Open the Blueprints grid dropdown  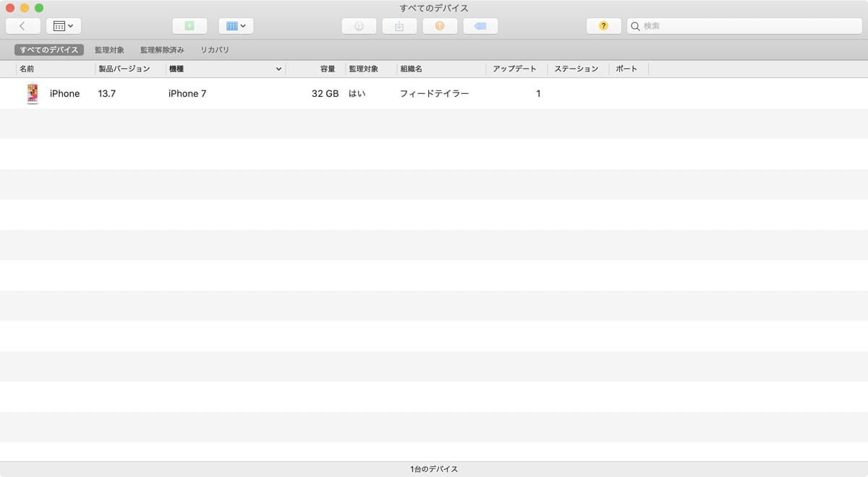point(236,26)
